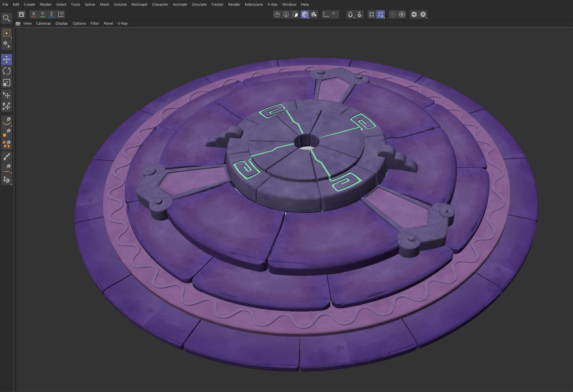
Task: Open the viewport Display menu
Action: tap(62, 24)
